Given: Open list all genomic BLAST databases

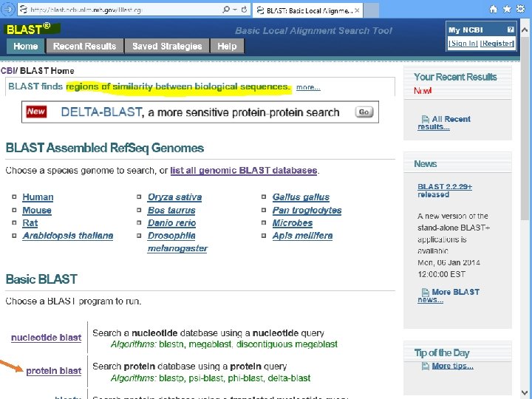Looking at the screenshot, I should 244,171.
